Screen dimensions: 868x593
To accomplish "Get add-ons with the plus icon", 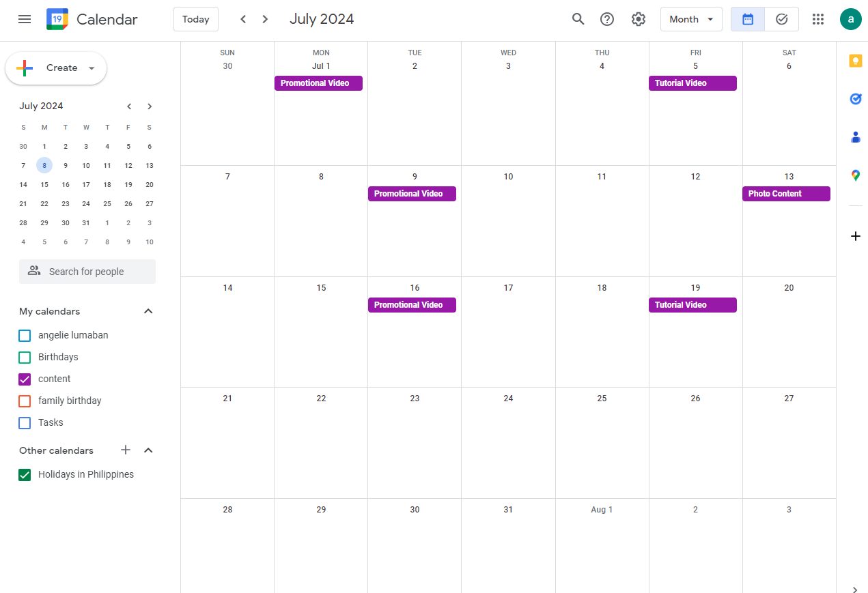I will tap(856, 236).
